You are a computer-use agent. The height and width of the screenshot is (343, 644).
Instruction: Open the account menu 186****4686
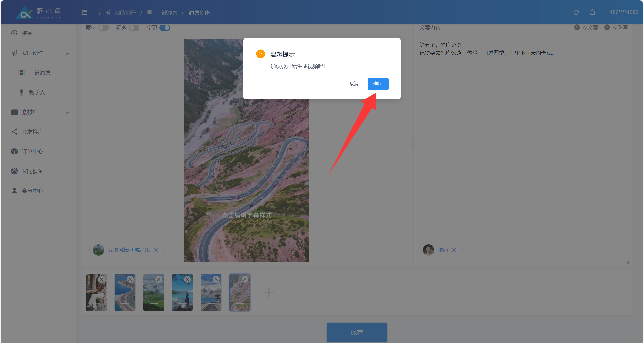[x=624, y=12]
